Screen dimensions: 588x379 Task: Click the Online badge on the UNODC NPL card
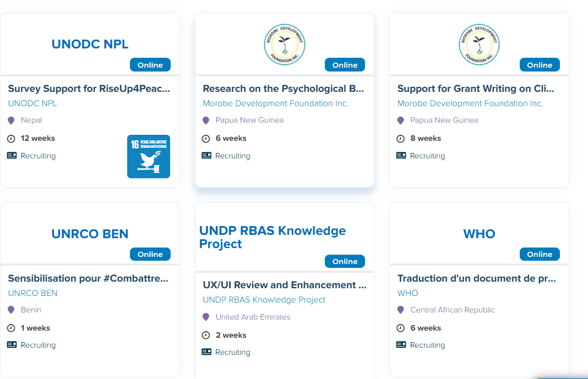pos(150,65)
